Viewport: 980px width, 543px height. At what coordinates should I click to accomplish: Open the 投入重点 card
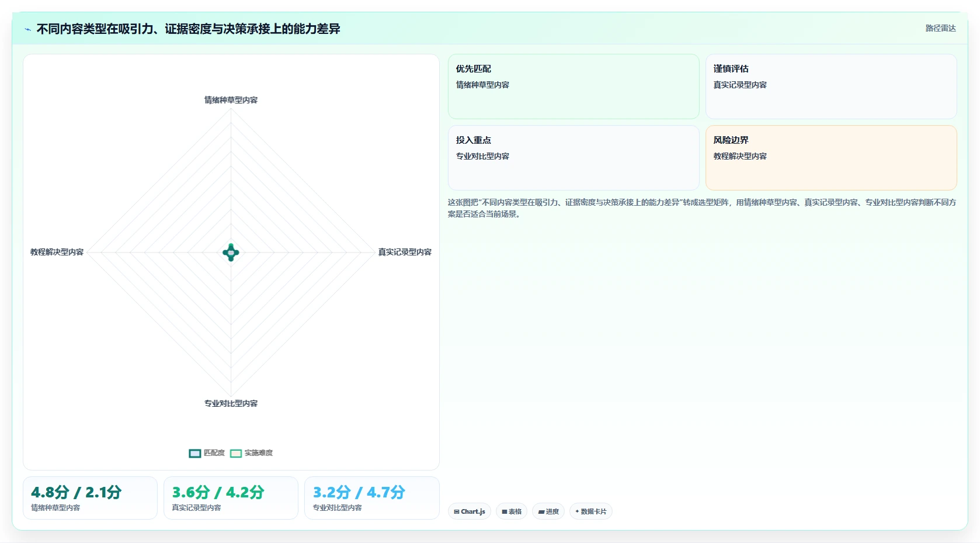pos(574,158)
